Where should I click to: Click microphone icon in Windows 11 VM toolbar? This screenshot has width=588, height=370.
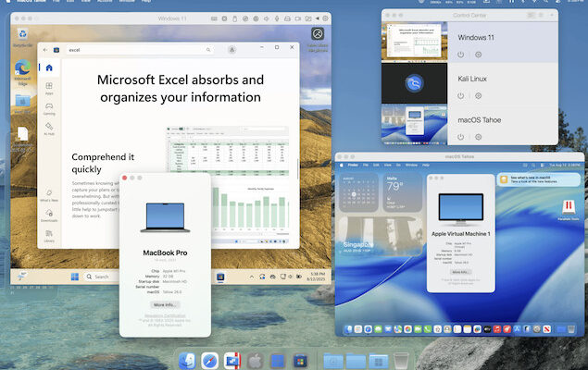coord(277,18)
